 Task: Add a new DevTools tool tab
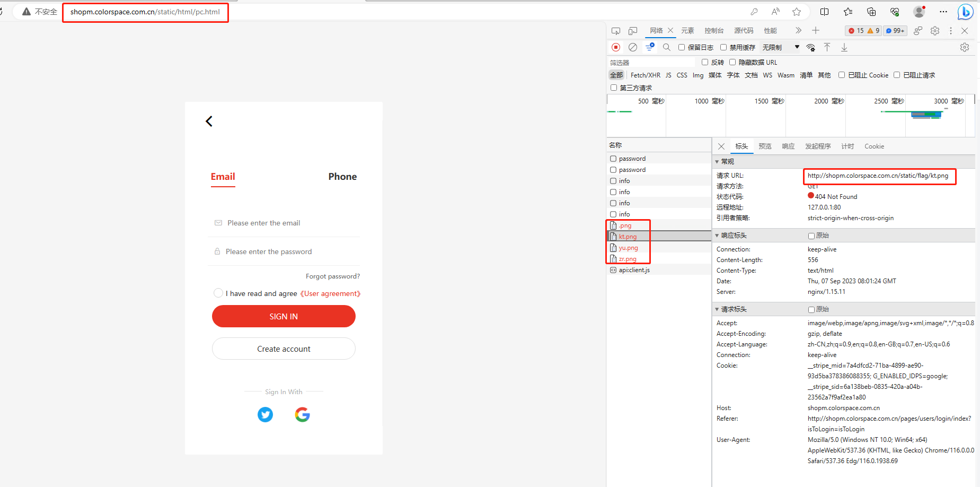click(x=816, y=31)
